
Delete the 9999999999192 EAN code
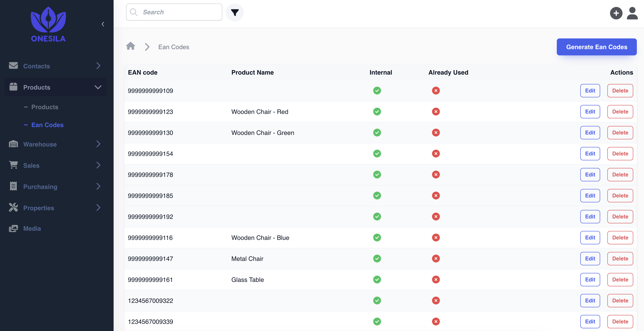click(x=620, y=217)
